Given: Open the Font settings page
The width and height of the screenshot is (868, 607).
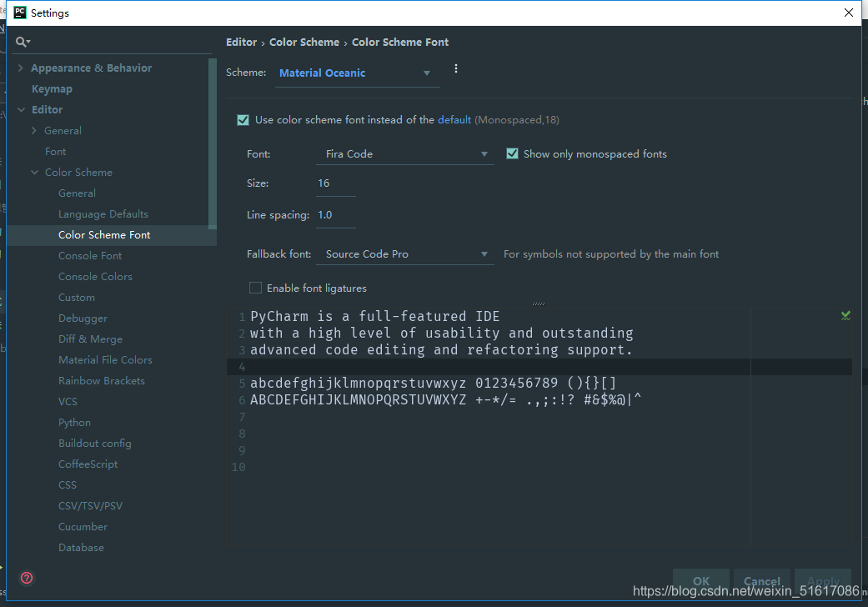Looking at the screenshot, I should [x=55, y=152].
